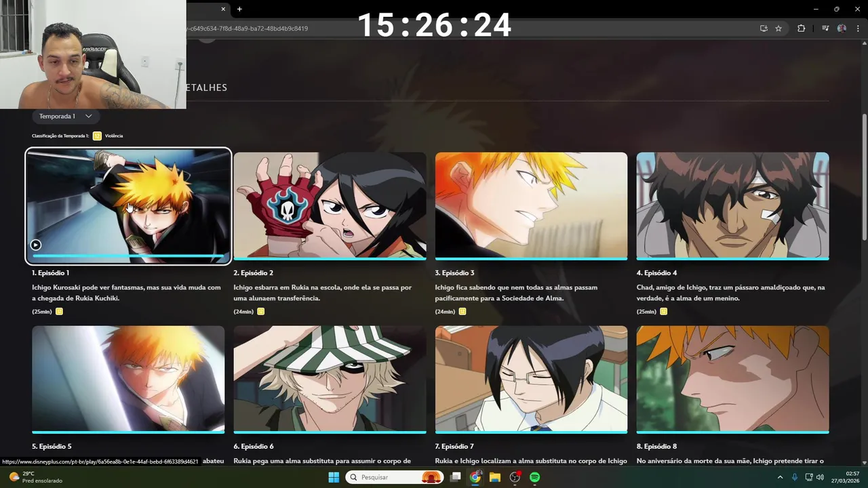This screenshot has height=488, width=868.
Task: Open Episódio 2 Rukia glove thumbnail
Action: click(x=330, y=205)
